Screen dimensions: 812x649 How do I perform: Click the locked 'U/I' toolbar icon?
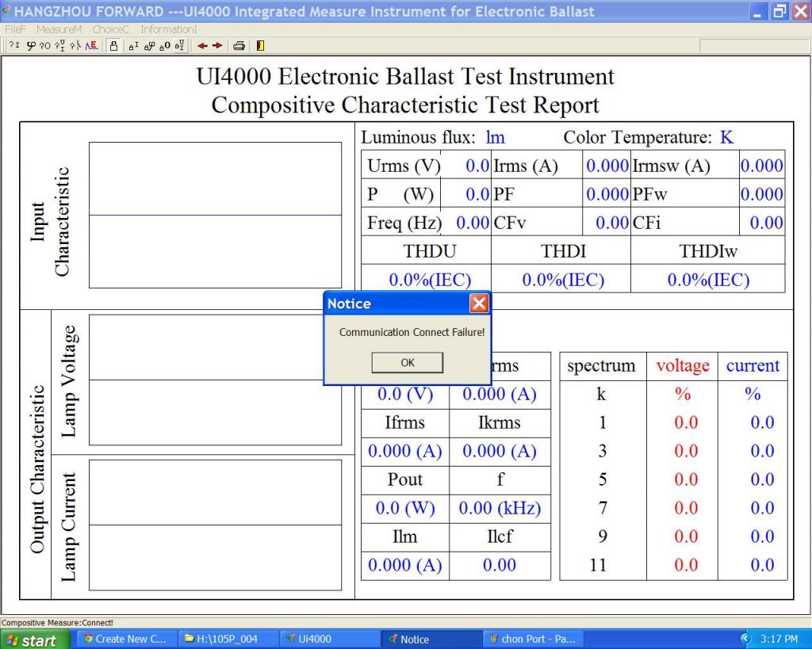click(182, 46)
